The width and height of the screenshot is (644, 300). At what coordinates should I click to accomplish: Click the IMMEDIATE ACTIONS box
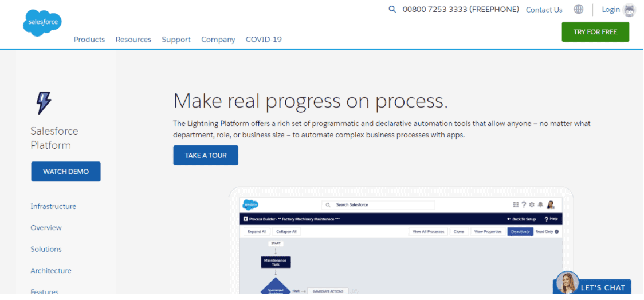click(328, 291)
